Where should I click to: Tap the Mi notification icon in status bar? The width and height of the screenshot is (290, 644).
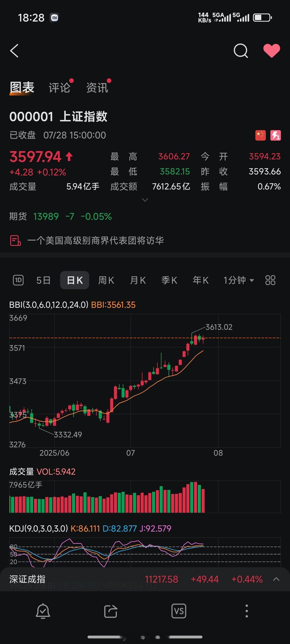(55, 18)
